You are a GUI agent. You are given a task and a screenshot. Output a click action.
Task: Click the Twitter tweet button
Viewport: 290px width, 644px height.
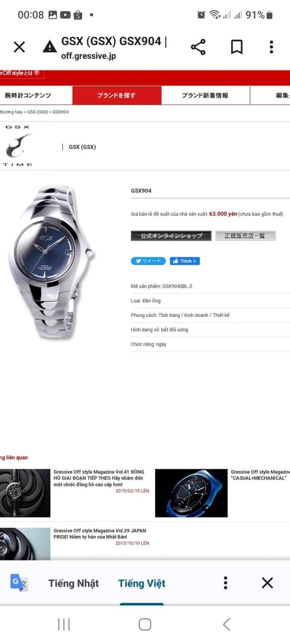click(149, 261)
